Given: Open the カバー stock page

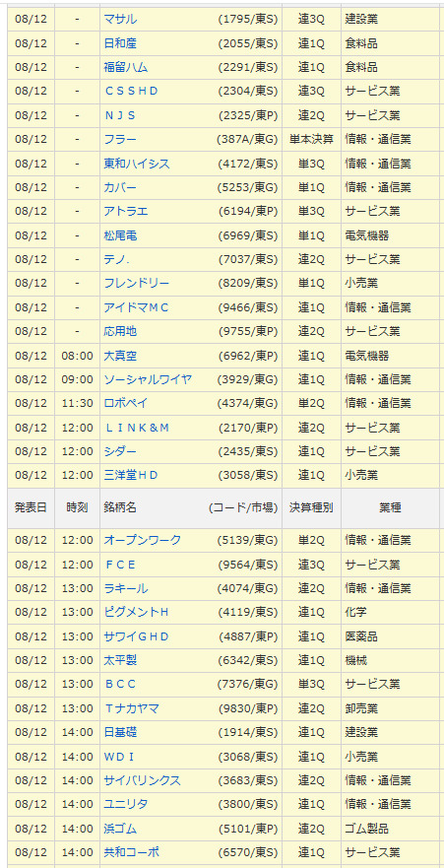Looking at the screenshot, I should tap(120, 187).
